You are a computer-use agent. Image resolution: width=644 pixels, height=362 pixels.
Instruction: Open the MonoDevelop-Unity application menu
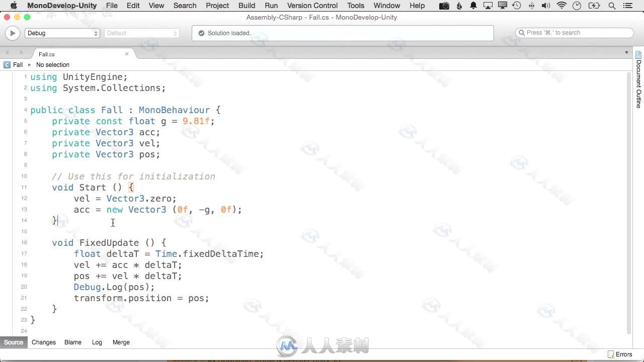[62, 6]
